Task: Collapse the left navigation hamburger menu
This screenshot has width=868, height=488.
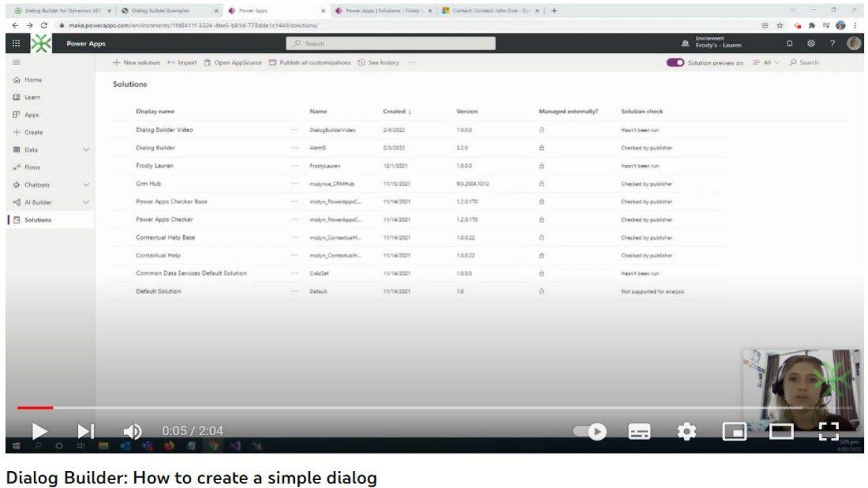Action: 16,62
